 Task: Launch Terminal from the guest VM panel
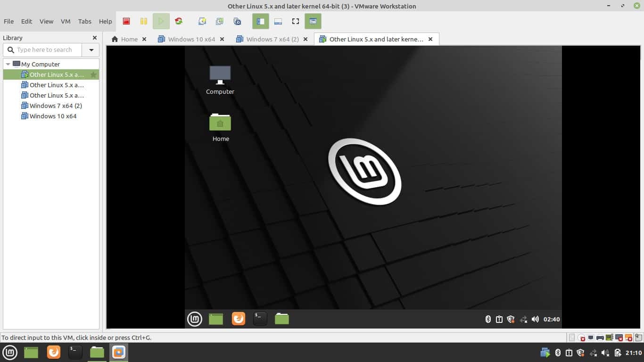click(x=260, y=319)
